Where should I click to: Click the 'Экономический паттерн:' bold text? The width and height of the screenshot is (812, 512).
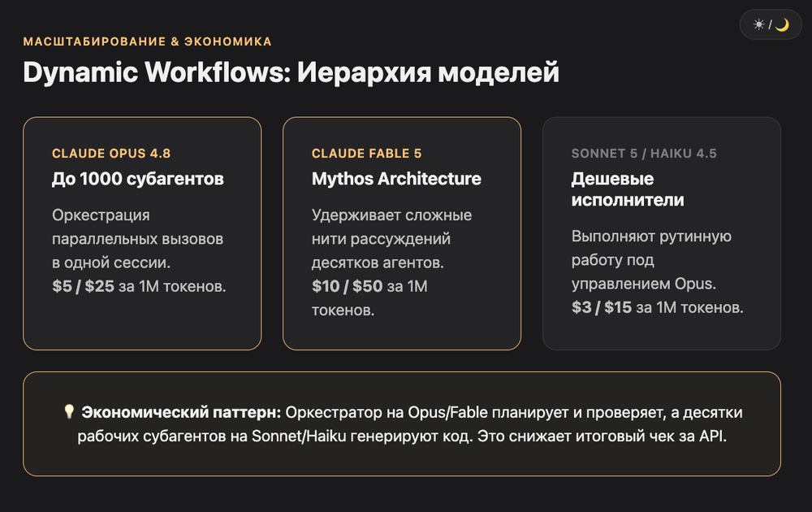[x=181, y=413]
